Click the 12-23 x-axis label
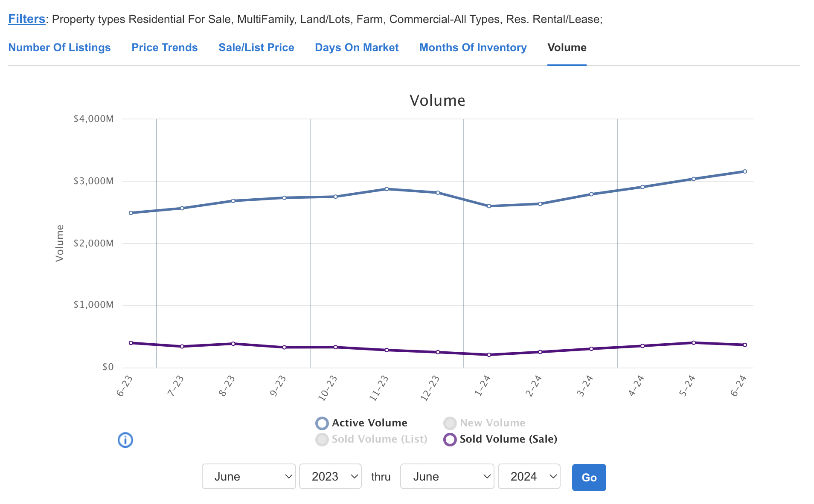814x504 pixels. pyautogui.click(x=430, y=388)
